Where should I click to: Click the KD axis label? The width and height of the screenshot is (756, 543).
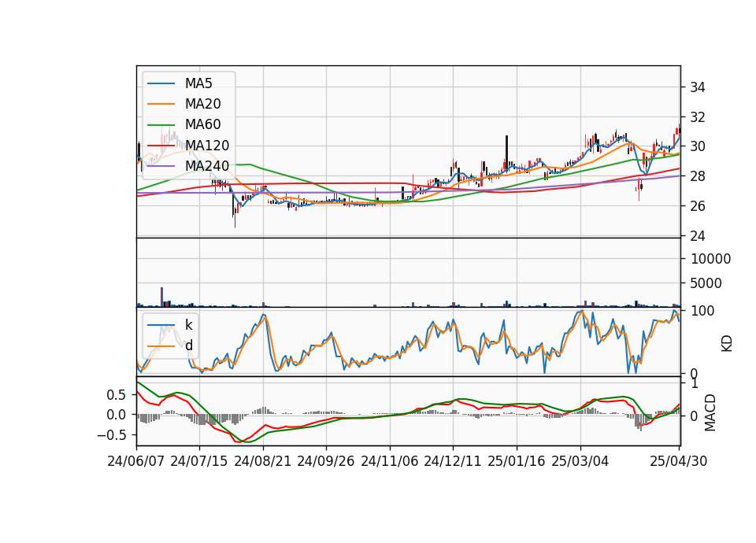tap(727, 344)
